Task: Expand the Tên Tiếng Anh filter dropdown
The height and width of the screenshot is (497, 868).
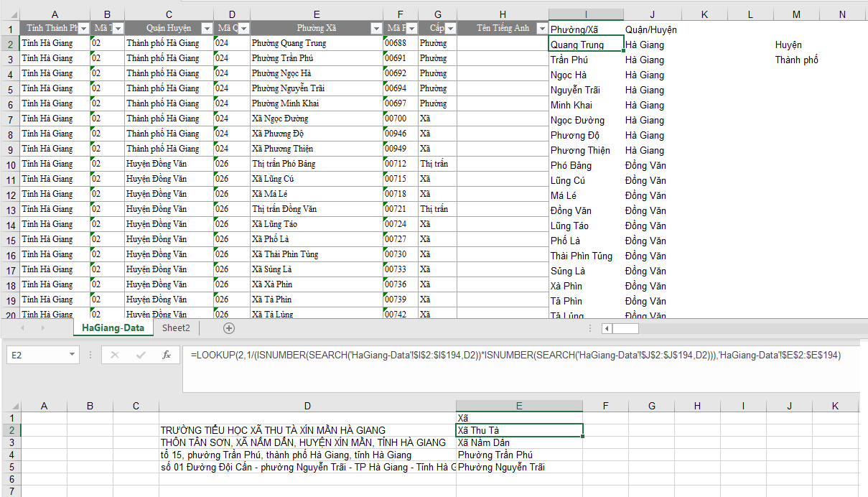Action: pyautogui.click(x=541, y=29)
